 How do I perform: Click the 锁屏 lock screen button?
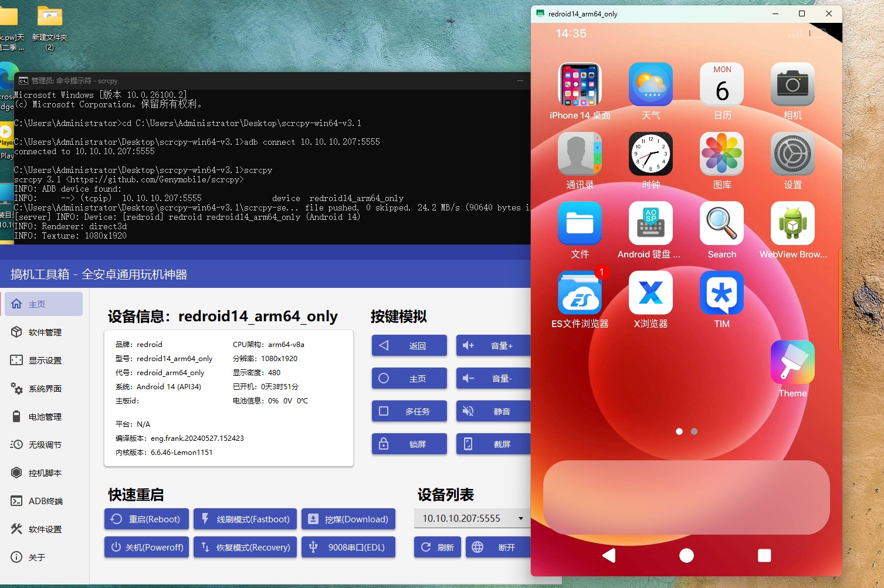pyautogui.click(x=409, y=444)
